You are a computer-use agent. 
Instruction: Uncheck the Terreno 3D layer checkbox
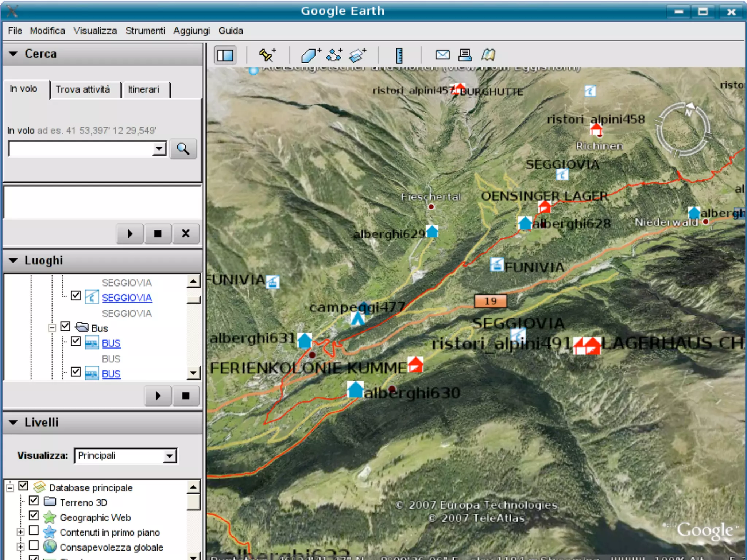coord(34,501)
